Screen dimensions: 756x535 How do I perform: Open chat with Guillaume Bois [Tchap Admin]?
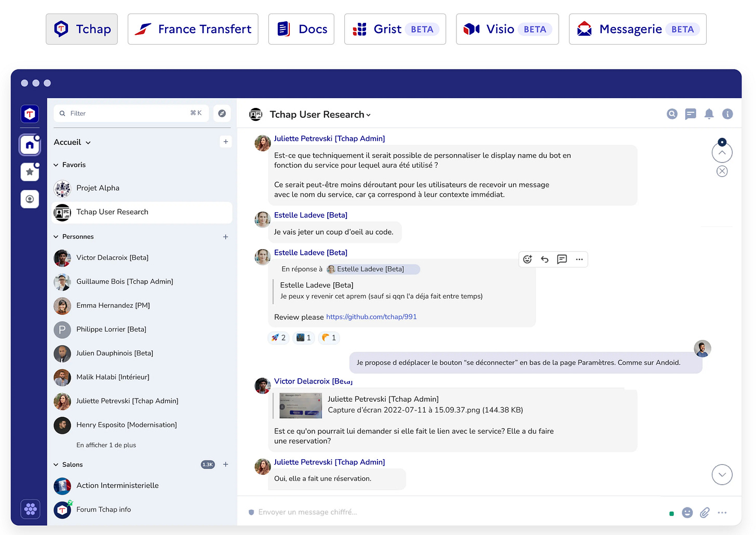click(142, 281)
